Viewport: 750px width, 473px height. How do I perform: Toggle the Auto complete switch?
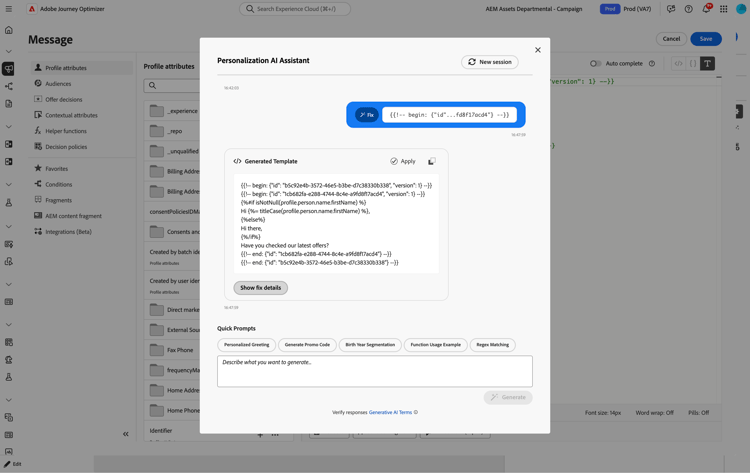595,64
